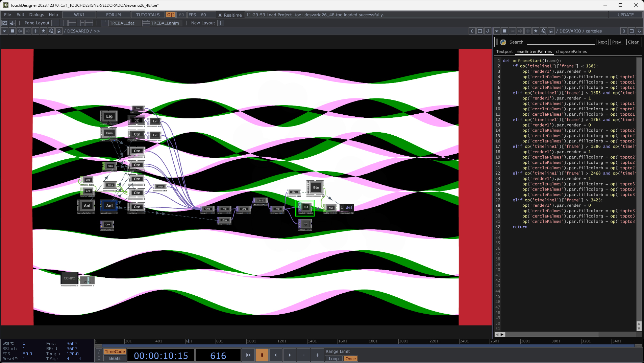644x363 pixels.
Task: Click the home icon to frame the network
Action: click(59, 31)
